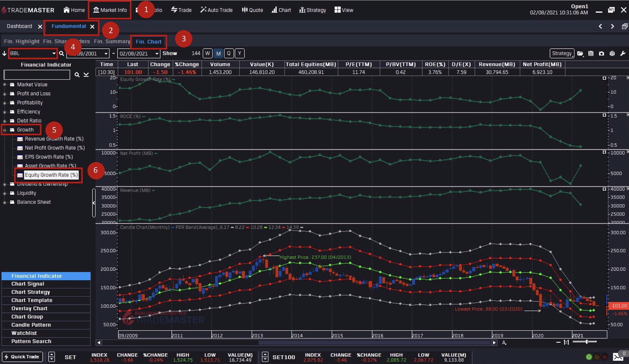Click the collapse-all indicator list icon
Screen dimensions: 629x364
point(86,75)
